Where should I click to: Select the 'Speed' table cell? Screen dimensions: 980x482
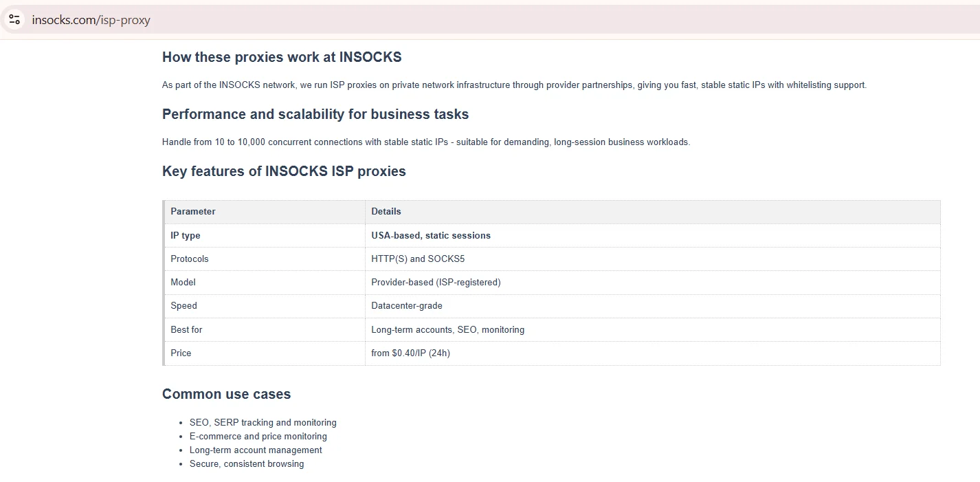pos(265,306)
